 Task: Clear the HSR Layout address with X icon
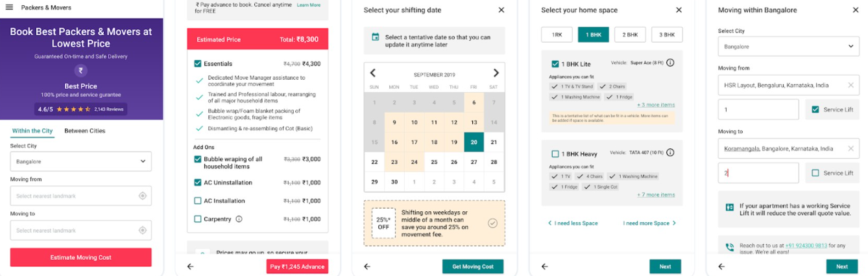point(851,85)
